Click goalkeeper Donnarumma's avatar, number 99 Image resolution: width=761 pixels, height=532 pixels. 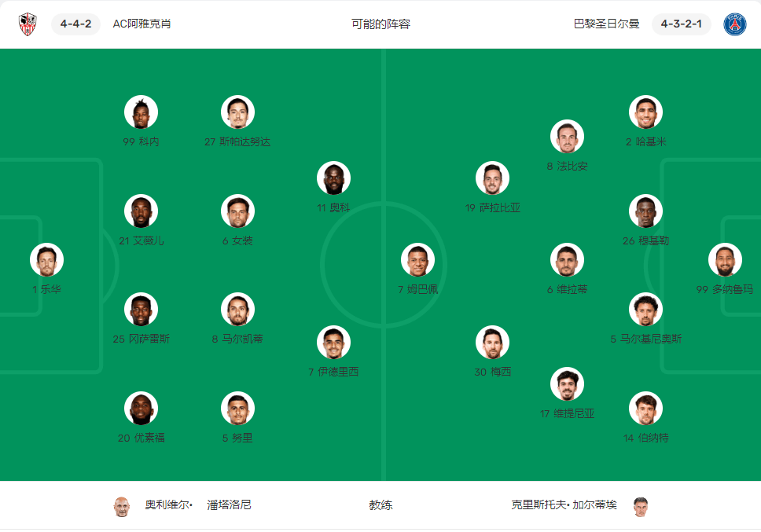coord(725,260)
